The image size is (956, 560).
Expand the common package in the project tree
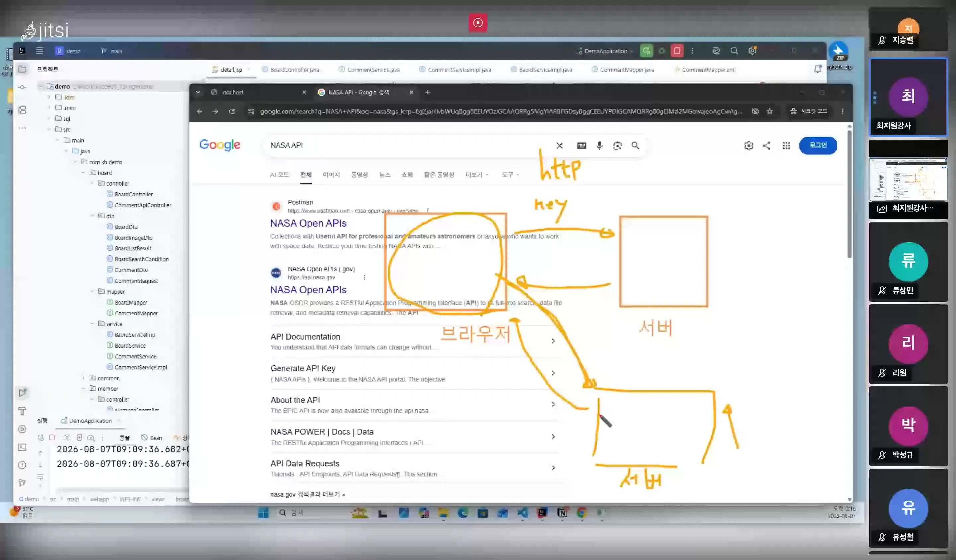(83, 378)
